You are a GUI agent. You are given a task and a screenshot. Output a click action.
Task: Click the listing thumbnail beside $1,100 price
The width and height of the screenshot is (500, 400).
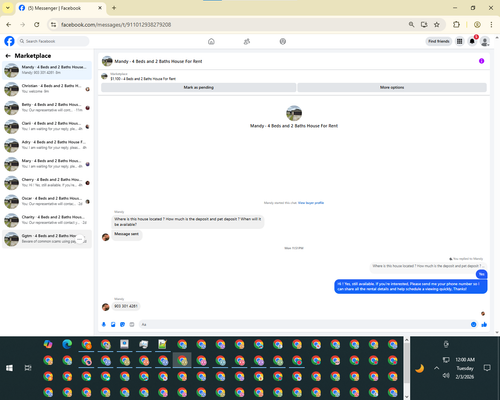[x=104, y=76]
